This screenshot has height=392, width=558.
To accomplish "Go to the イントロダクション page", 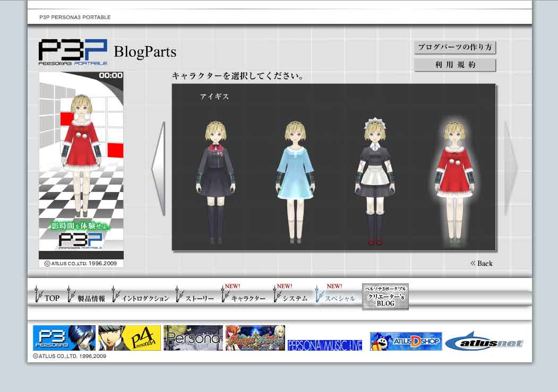I will [x=140, y=295].
